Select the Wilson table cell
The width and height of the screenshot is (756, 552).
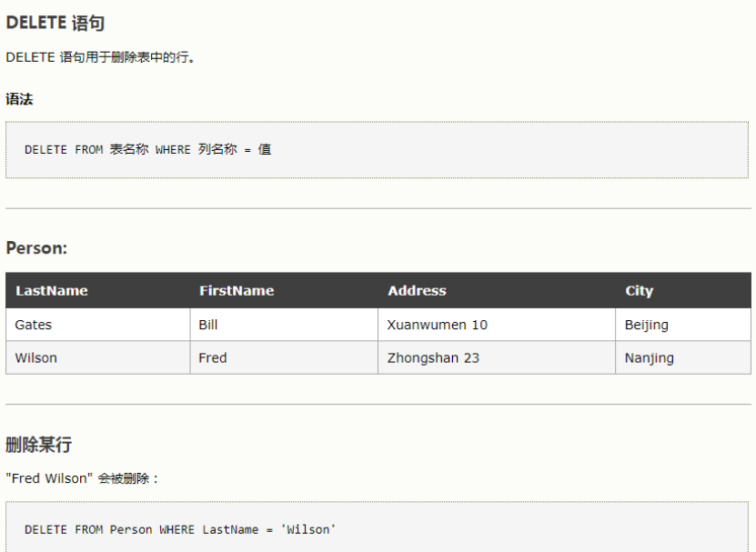[x=98, y=357]
